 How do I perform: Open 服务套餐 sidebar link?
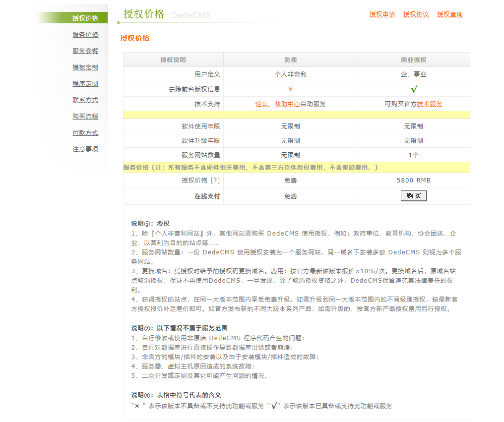coord(85,51)
